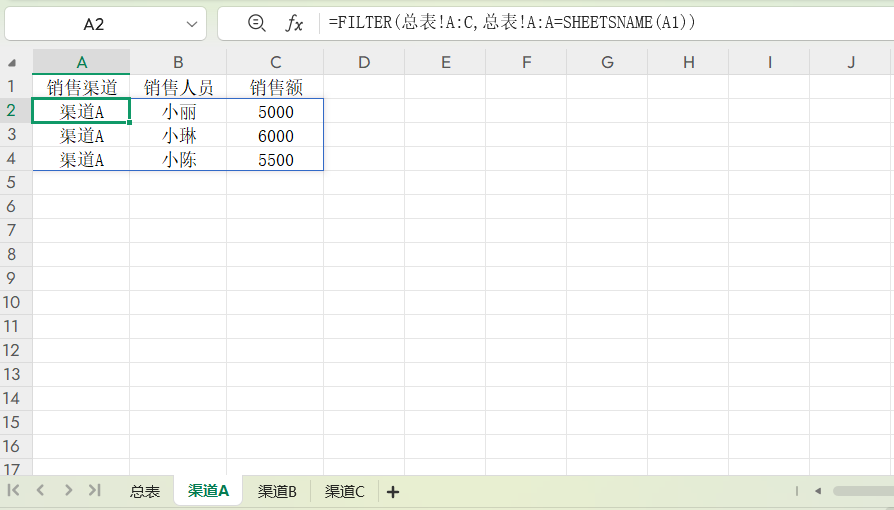Open the 渠道C sheet tab
894x510 pixels.
(345, 491)
